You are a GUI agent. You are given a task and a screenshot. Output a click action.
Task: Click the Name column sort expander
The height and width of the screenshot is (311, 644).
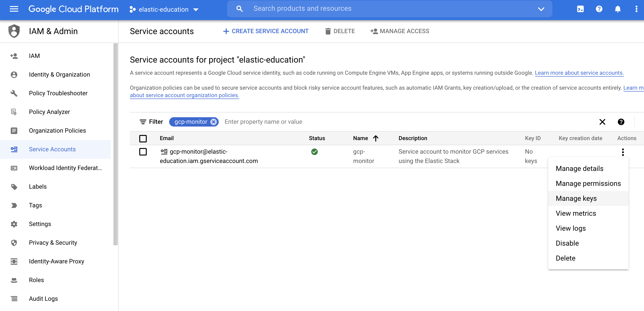[x=376, y=138]
